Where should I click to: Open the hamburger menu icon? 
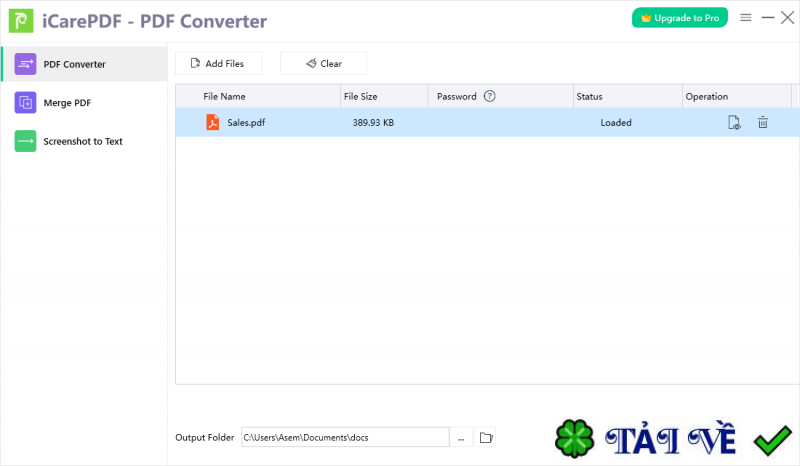point(745,18)
